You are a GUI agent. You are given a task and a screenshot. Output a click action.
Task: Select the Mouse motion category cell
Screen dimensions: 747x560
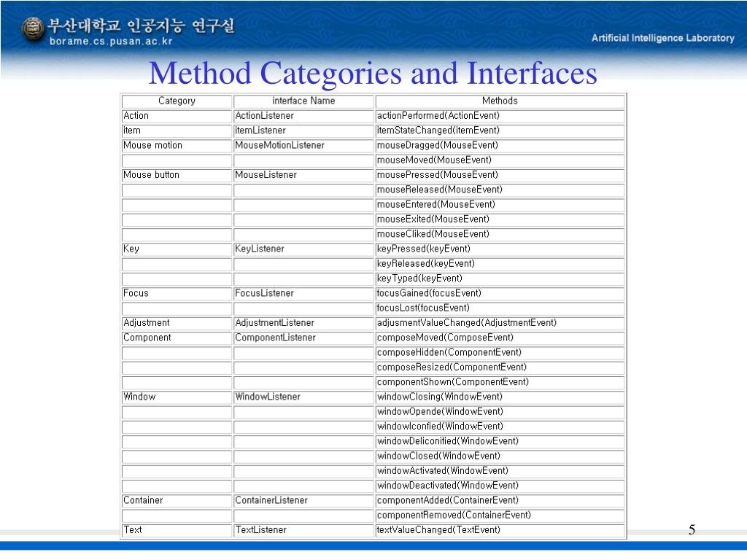(177, 146)
